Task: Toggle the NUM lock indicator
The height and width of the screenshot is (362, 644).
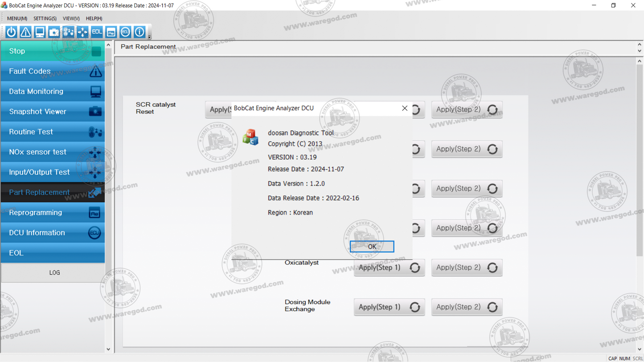Action: point(624,358)
